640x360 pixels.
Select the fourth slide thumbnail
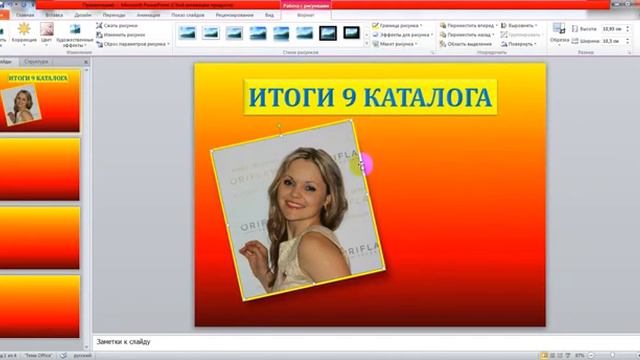pos(39,307)
